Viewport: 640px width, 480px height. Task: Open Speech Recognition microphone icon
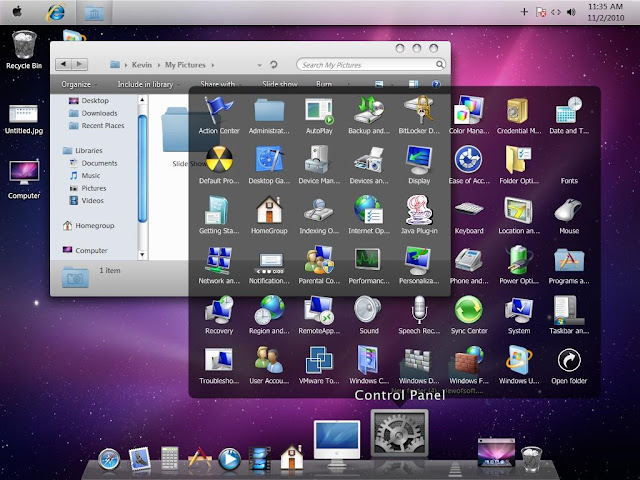click(419, 310)
